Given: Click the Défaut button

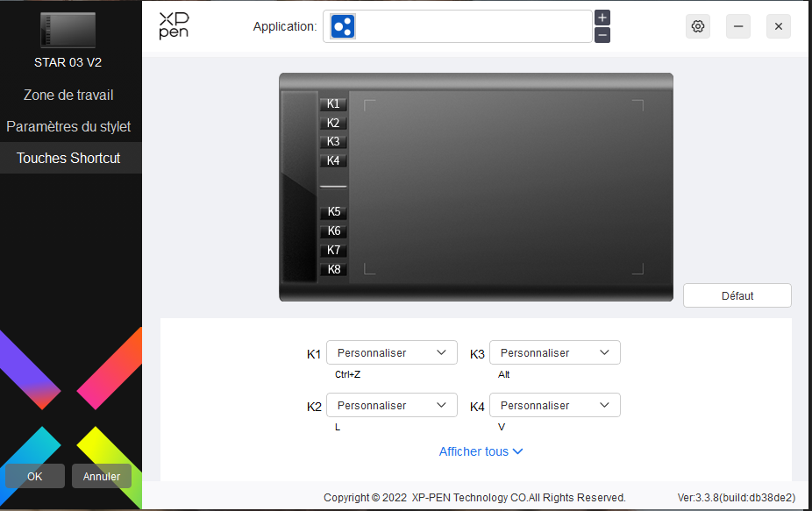Looking at the screenshot, I should click(x=737, y=295).
